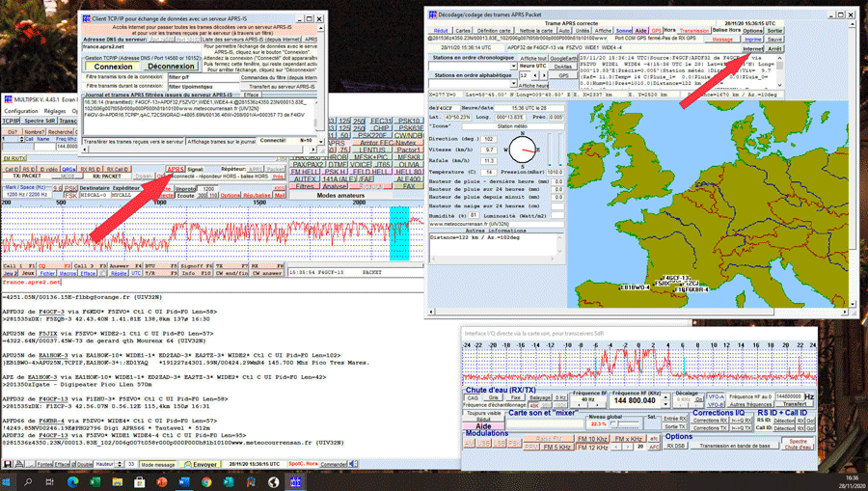Open Options in APRS decoding window

click(753, 31)
